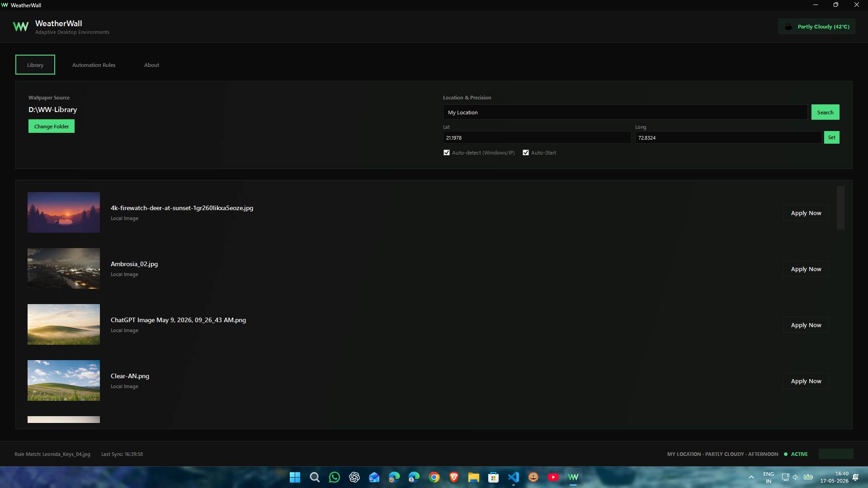Click the WeatherWall logo in the header

coord(21,27)
